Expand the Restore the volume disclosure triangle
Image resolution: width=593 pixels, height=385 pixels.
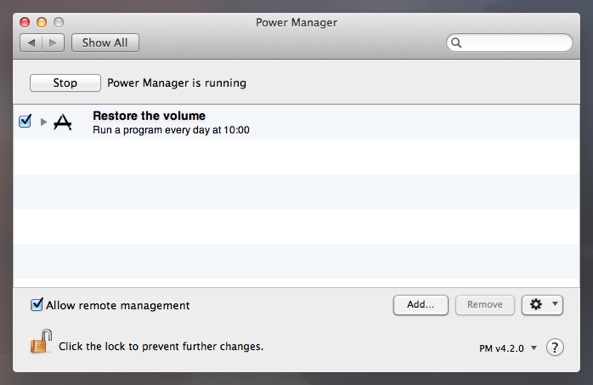[43, 122]
